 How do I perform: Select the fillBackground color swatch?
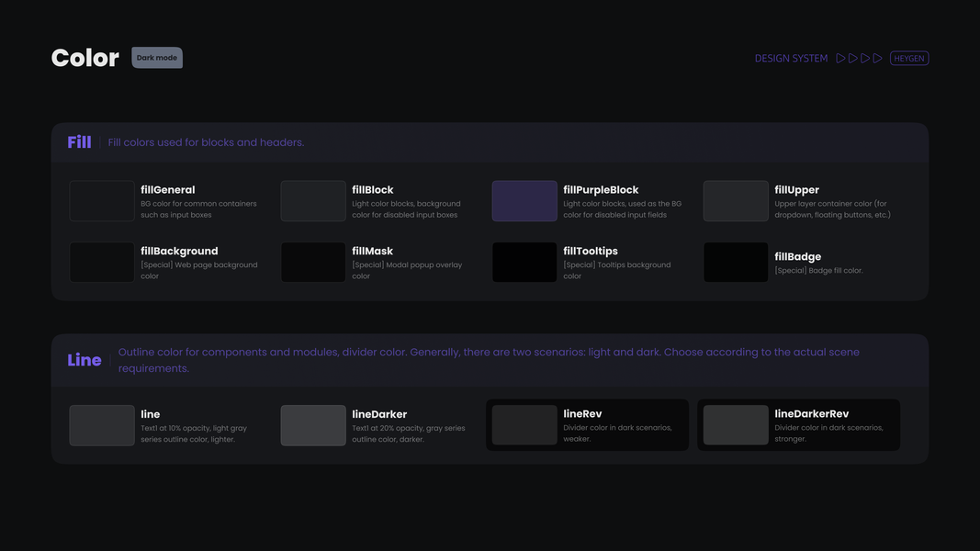coord(102,263)
